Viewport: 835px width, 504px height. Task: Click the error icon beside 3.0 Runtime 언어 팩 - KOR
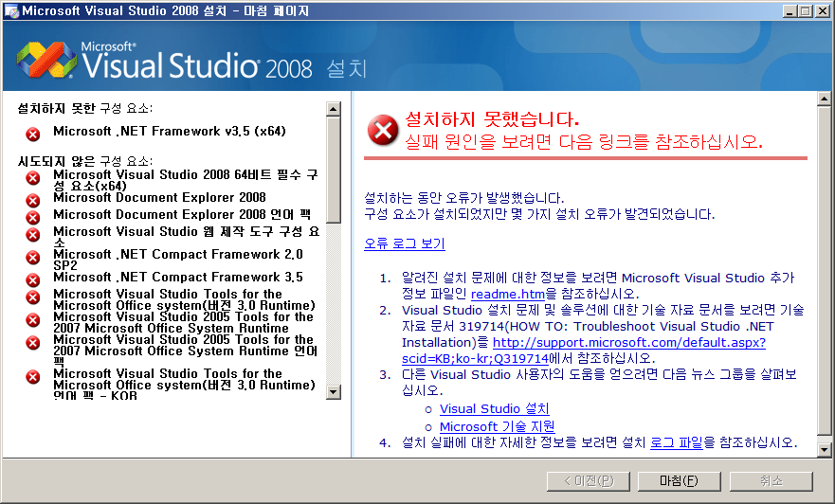(33, 377)
